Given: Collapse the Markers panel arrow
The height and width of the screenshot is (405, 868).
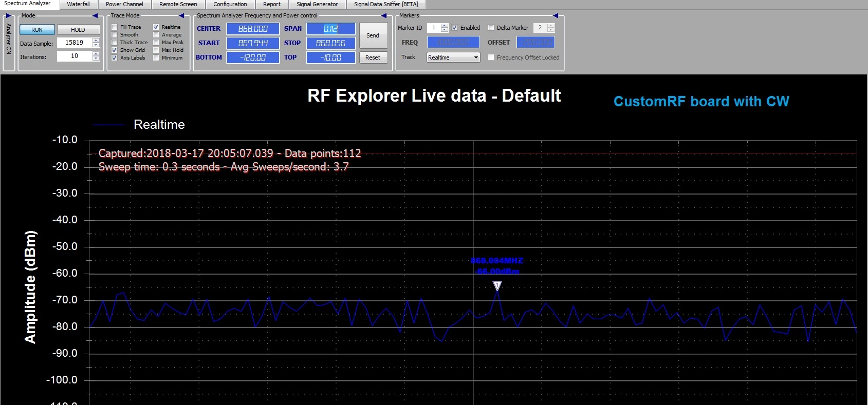Looking at the screenshot, I should (557, 16).
